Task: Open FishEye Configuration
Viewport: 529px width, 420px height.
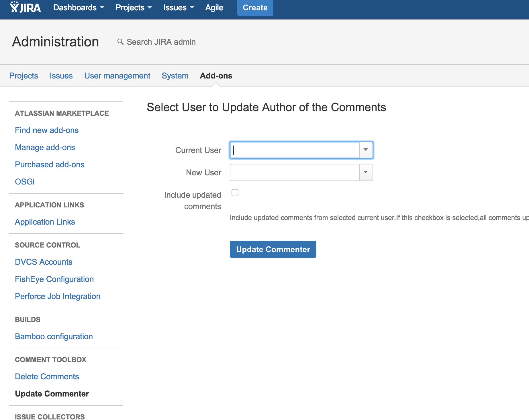Action: [x=54, y=279]
